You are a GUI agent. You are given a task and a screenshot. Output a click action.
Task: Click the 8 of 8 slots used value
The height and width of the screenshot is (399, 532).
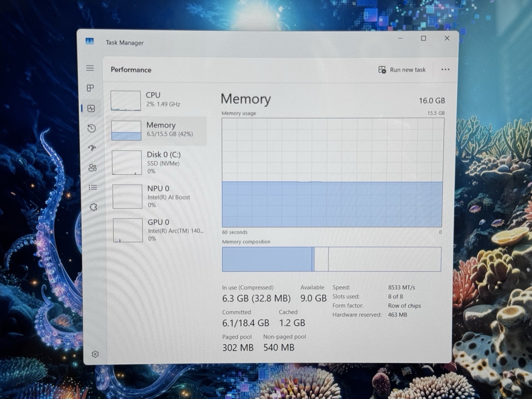pos(395,296)
